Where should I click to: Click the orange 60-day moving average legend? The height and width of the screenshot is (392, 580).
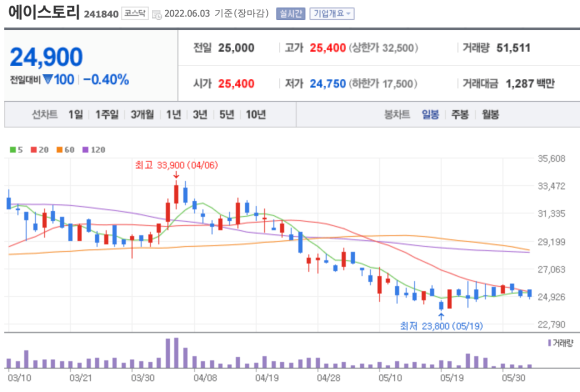(x=65, y=150)
